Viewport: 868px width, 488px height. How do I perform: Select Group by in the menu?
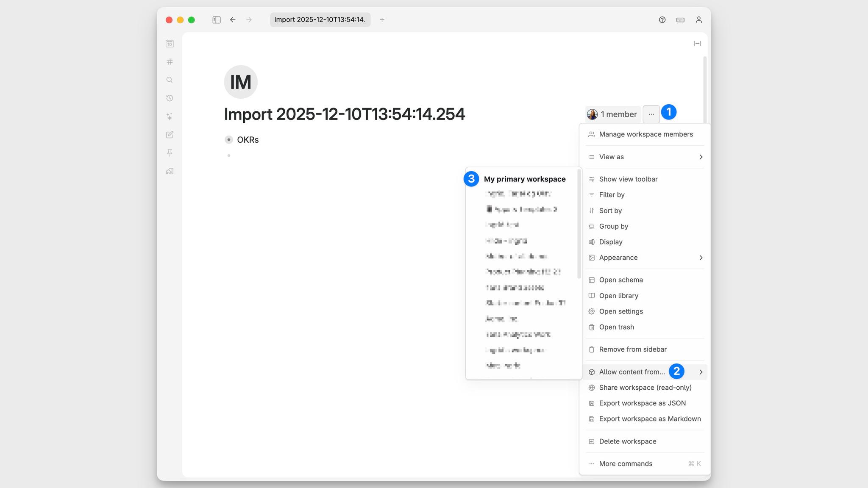pyautogui.click(x=645, y=226)
